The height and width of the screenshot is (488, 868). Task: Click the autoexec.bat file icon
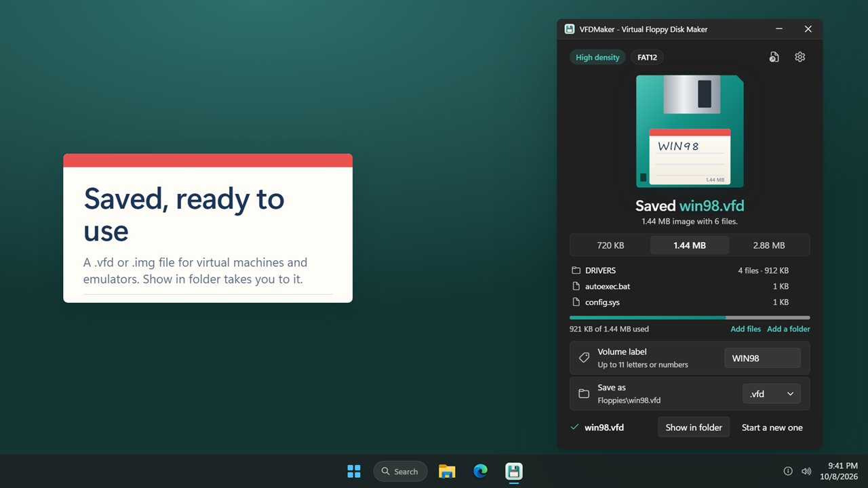pos(576,286)
